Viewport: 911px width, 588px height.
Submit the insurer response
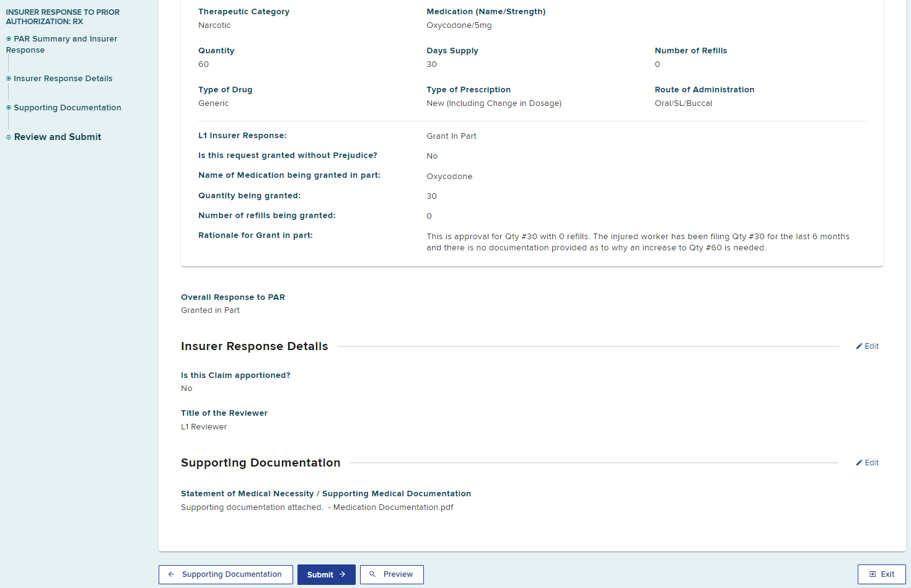326,574
